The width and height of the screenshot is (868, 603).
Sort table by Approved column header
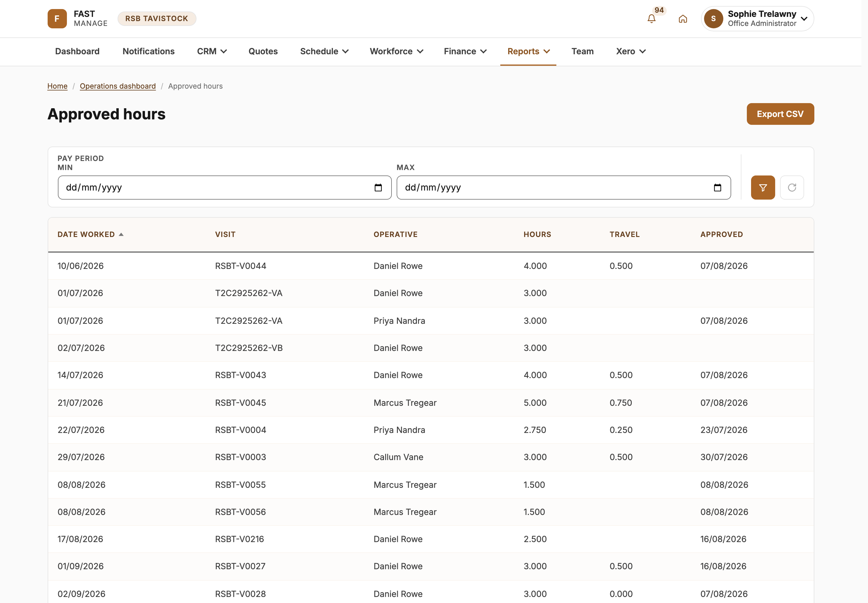722,234
